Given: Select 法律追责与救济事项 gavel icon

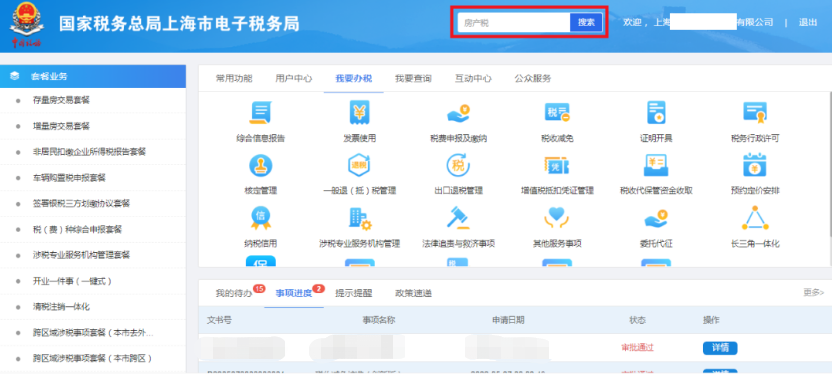Looking at the screenshot, I should tap(458, 218).
